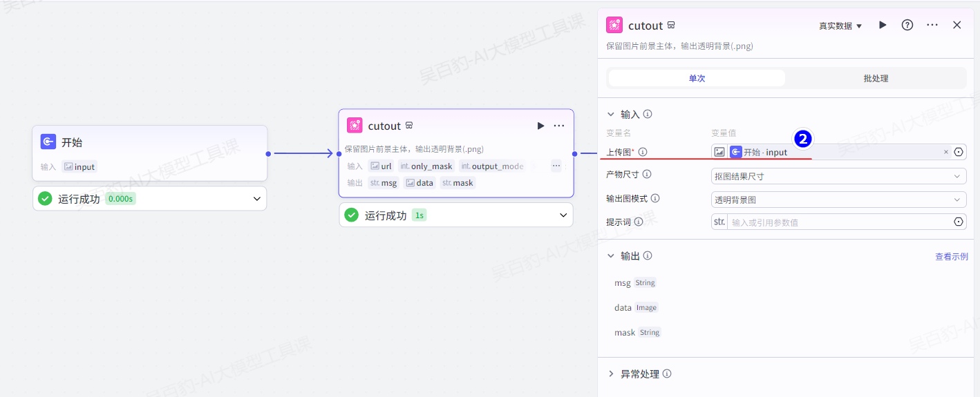Click the green success check under cutout node
The image size is (980, 397).
pyautogui.click(x=352, y=215)
